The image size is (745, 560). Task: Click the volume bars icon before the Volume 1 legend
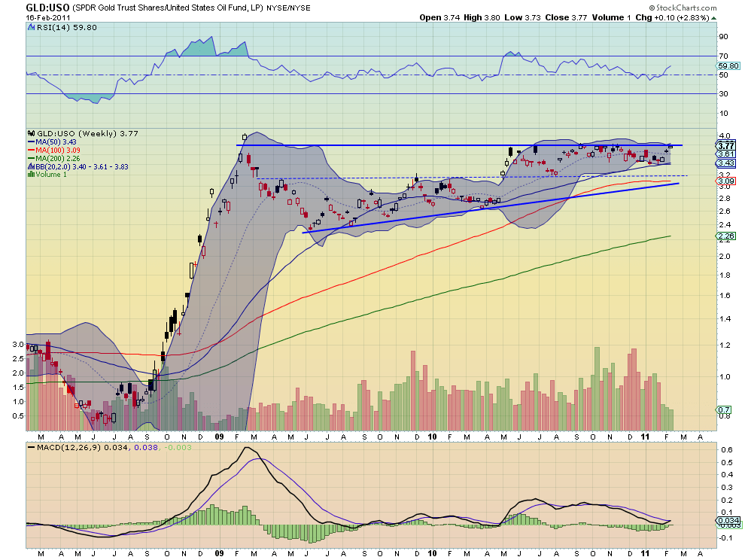[32, 175]
